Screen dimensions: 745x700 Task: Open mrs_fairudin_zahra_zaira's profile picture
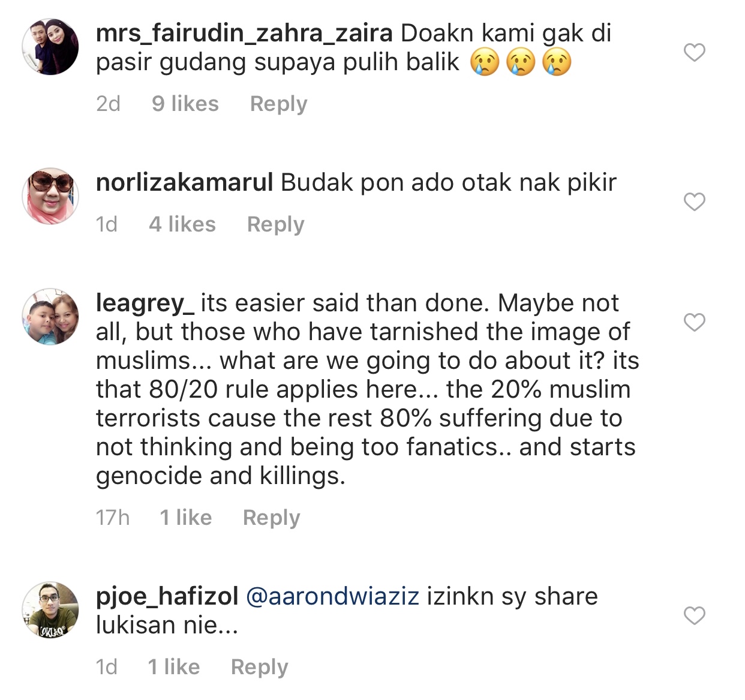(x=50, y=47)
